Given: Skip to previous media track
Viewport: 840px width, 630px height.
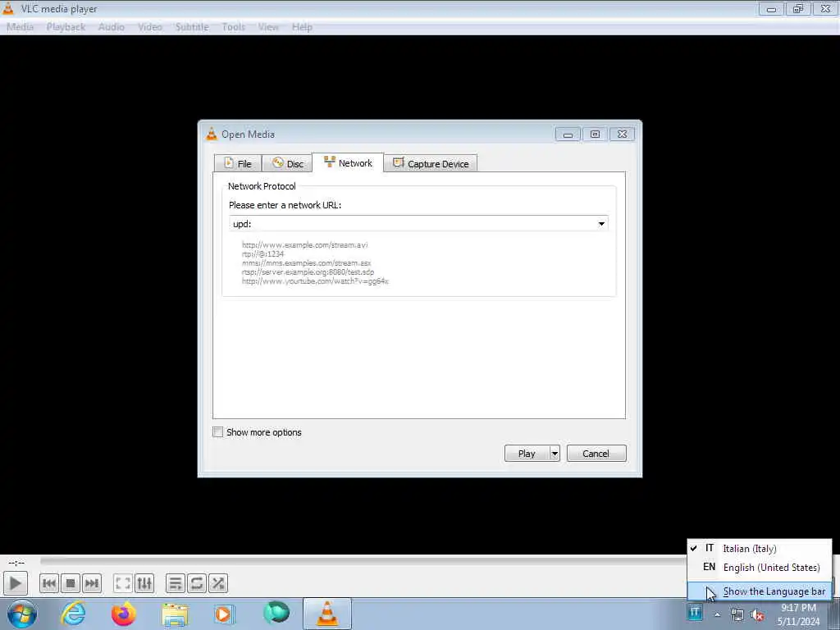Looking at the screenshot, I should [x=48, y=583].
